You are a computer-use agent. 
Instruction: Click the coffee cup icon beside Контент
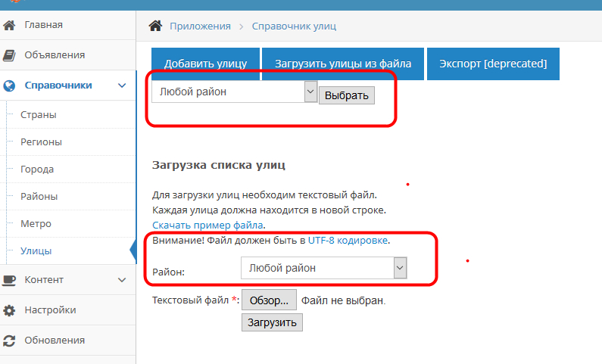coord(9,280)
